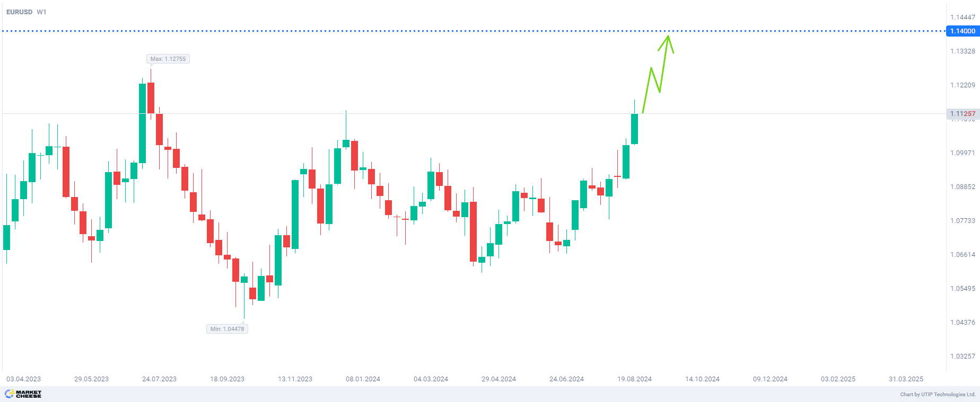The height and width of the screenshot is (402, 980).
Task: Click the 03.04.2023 date label
Action: coord(23,379)
